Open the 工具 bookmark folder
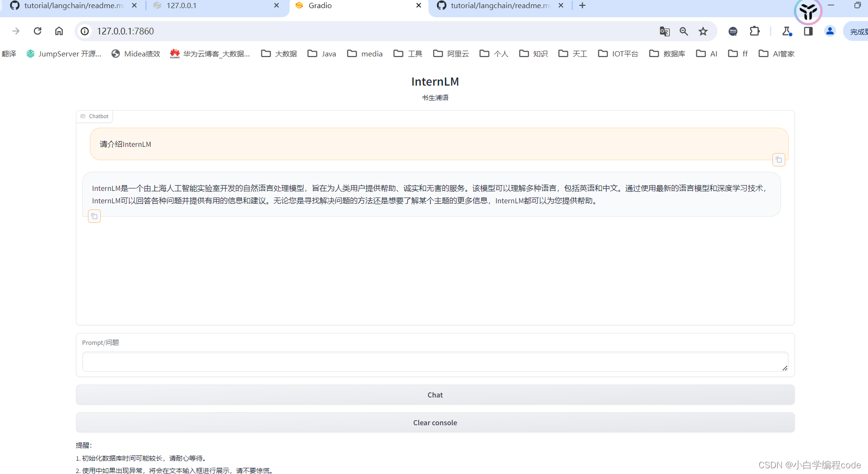868x474 pixels. coord(408,54)
